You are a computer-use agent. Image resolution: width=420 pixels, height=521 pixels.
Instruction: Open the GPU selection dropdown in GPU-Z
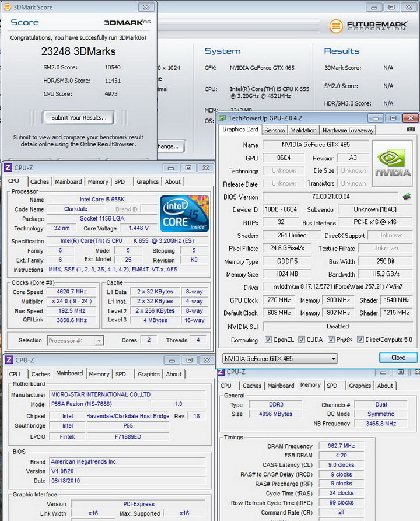[279, 358]
